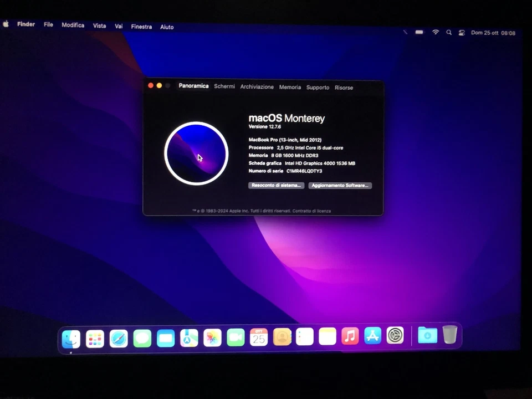This screenshot has width=532, height=399.
Task: Switch to the Archiviazione tab
Action: 257,87
